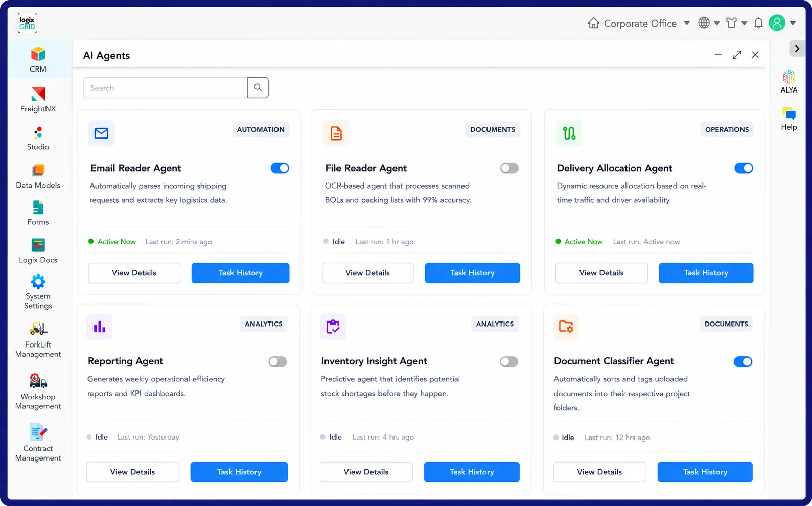
Task: Minimize the AI Agents panel
Action: [718, 55]
